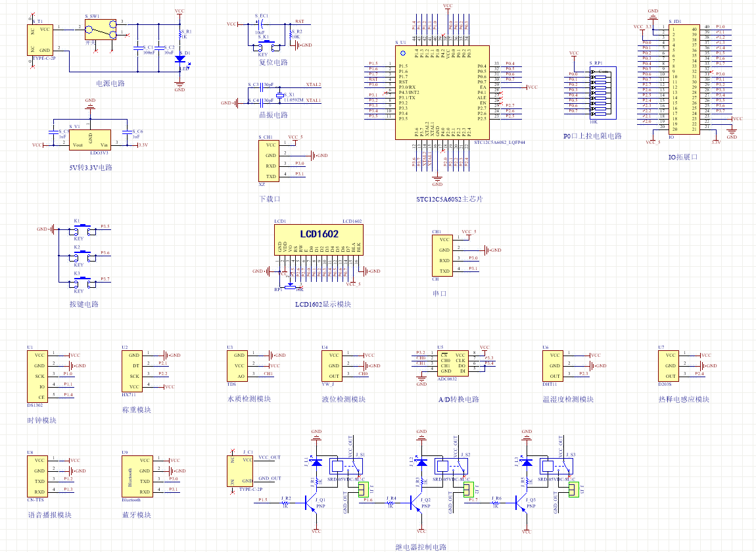
Task: Click the S_X1 crystal oscillator symbol
Action: pyautogui.click(x=279, y=95)
